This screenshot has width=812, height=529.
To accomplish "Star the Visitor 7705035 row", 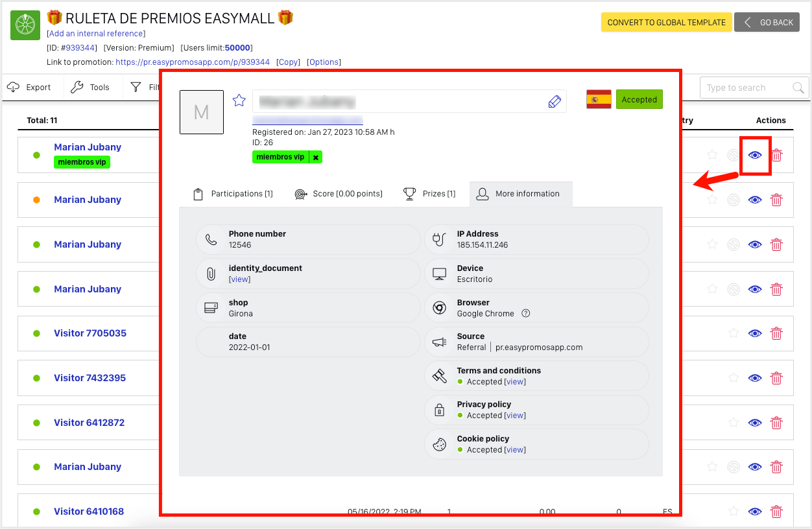I will (734, 333).
